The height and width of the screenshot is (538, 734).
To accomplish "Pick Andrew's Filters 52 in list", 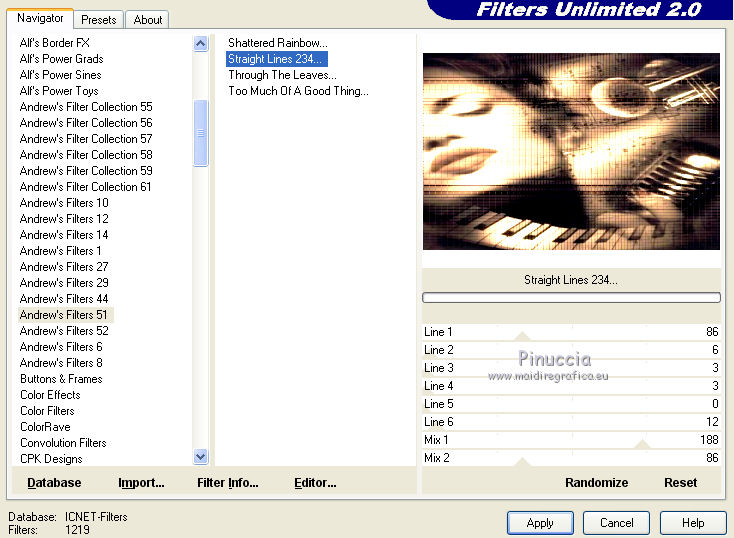I will click(x=64, y=331).
